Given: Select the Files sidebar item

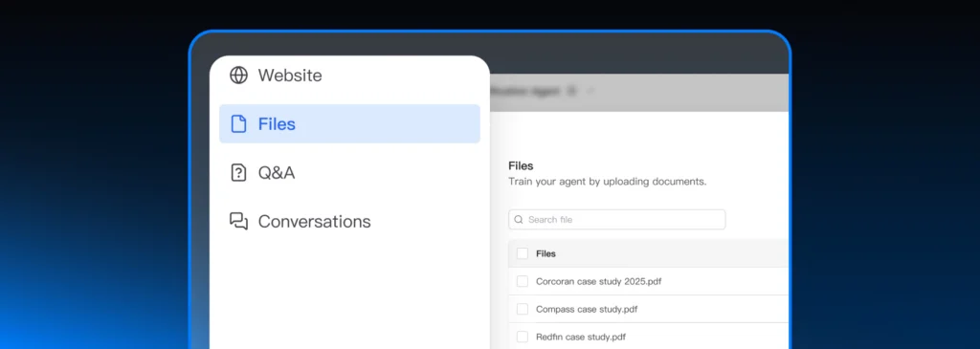Looking at the screenshot, I should coord(349,123).
